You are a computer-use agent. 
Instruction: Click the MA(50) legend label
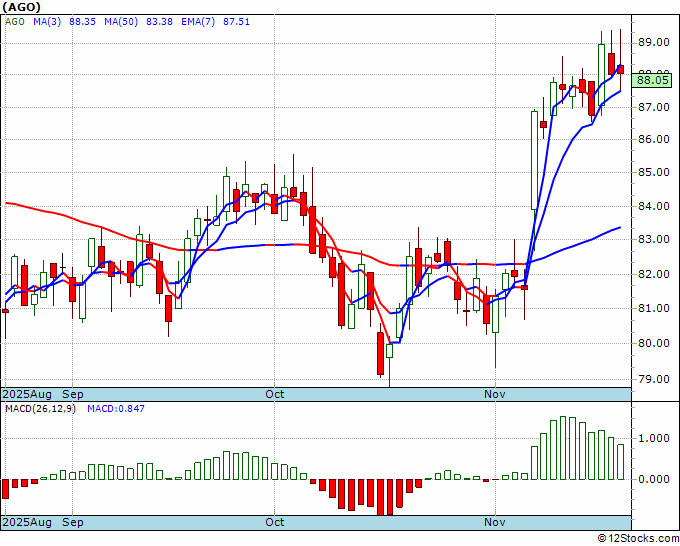point(121,22)
